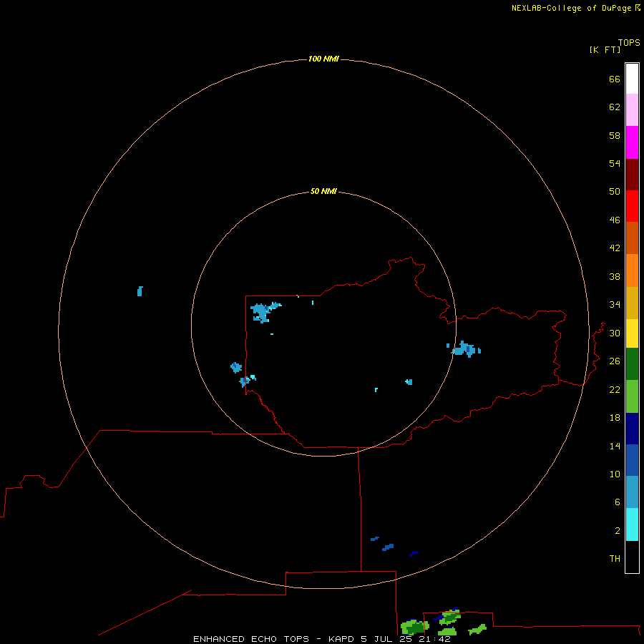This screenshot has height=644, width=644.
Task: Click the navy 22 kft legend swatch
Action: [x=632, y=429]
